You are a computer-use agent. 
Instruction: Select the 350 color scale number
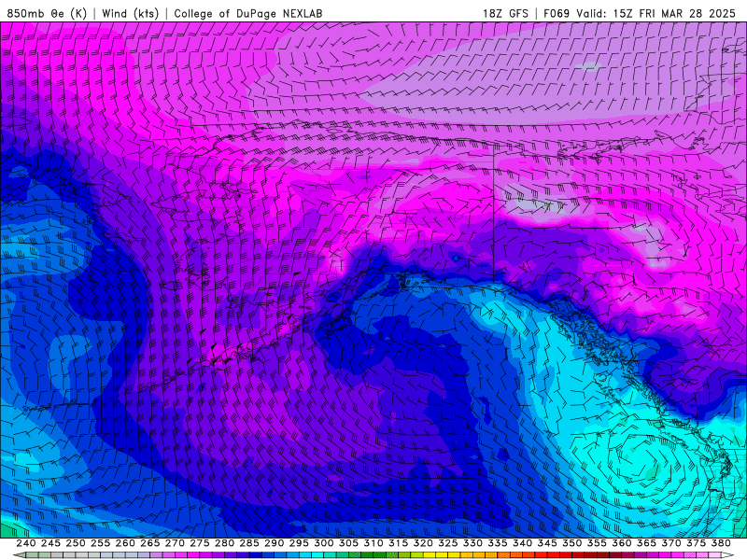tap(571, 543)
